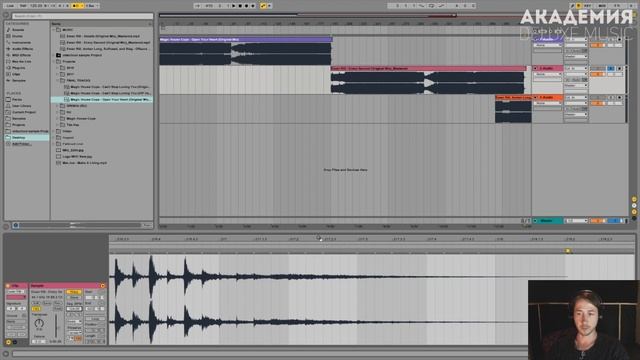Open the 2 Audio input type dropdown
640x360 pixels.
click(576, 69)
